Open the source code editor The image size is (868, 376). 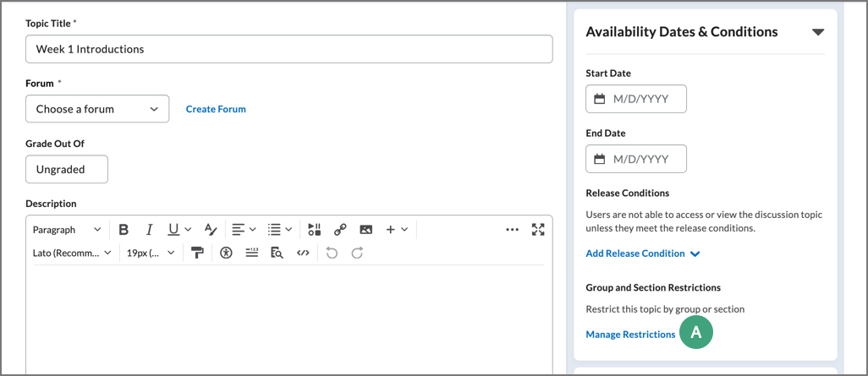303,253
